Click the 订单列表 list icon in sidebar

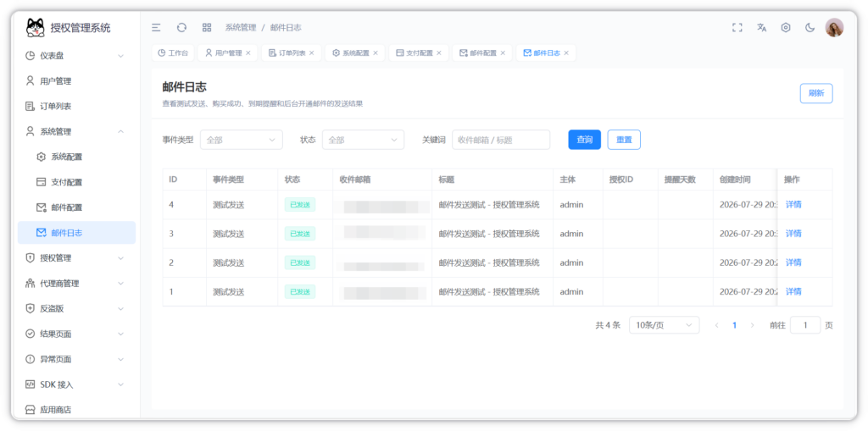[x=31, y=106]
